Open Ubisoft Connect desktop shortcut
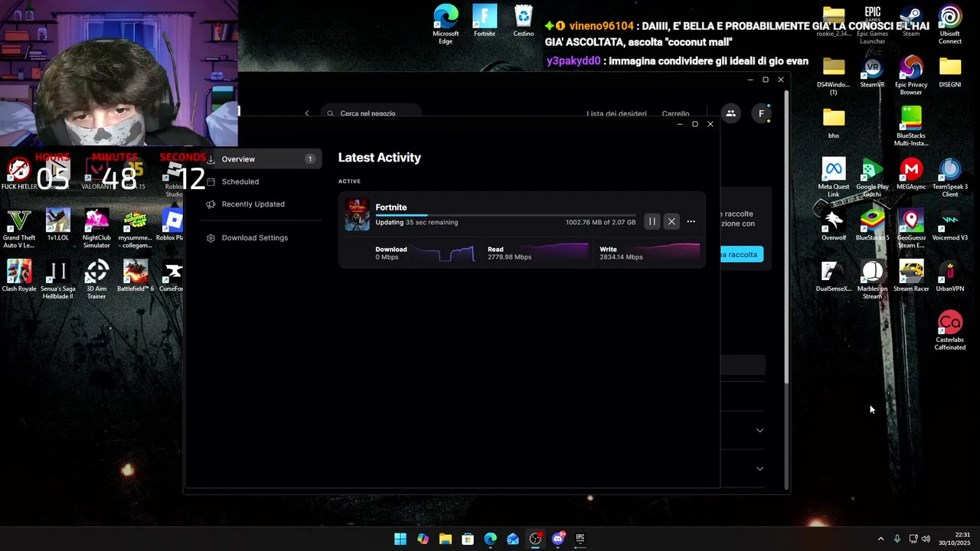 [x=950, y=24]
